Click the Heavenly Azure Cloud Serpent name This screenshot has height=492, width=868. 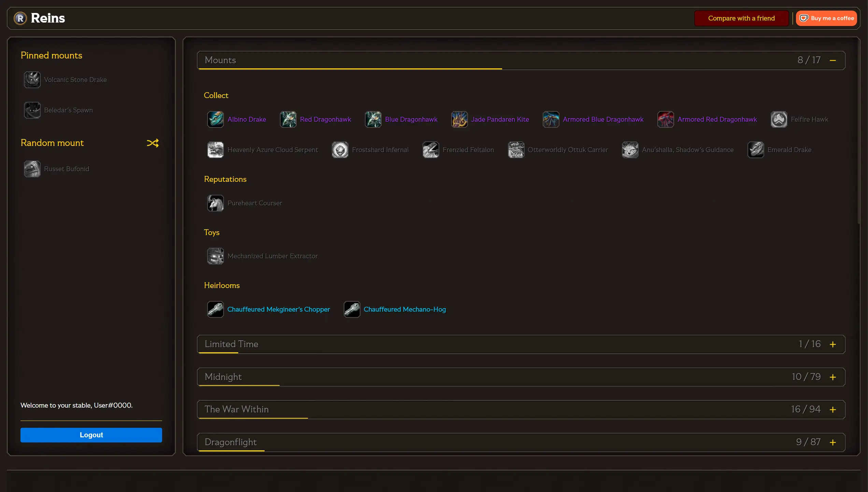tap(273, 150)
